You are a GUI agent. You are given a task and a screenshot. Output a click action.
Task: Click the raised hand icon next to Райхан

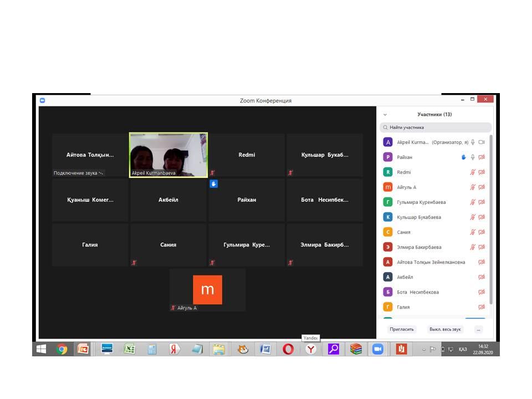click(464, 157)
